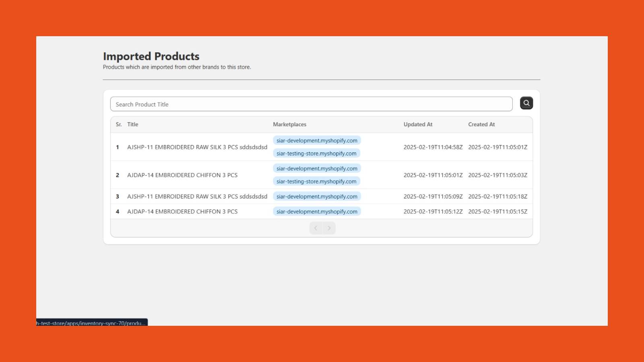Click row 1 siar-development.myshopify.com badge
Viewport: 644px width, 362px height.
(317, 140)
